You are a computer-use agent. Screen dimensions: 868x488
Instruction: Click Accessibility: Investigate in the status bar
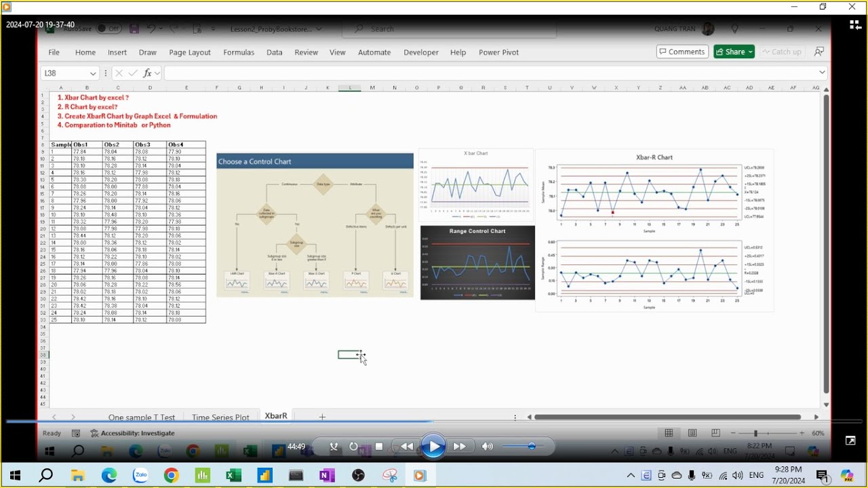point(133,433)
